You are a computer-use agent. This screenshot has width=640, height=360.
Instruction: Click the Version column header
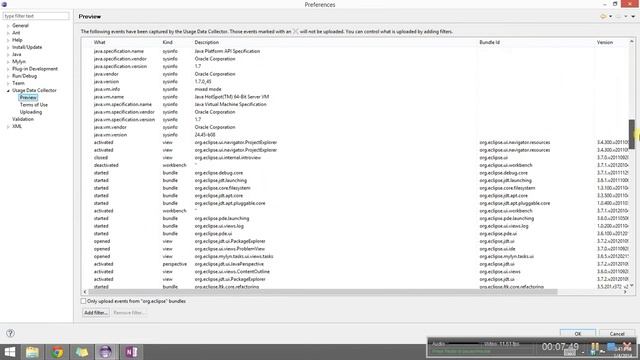coord(604,42)
